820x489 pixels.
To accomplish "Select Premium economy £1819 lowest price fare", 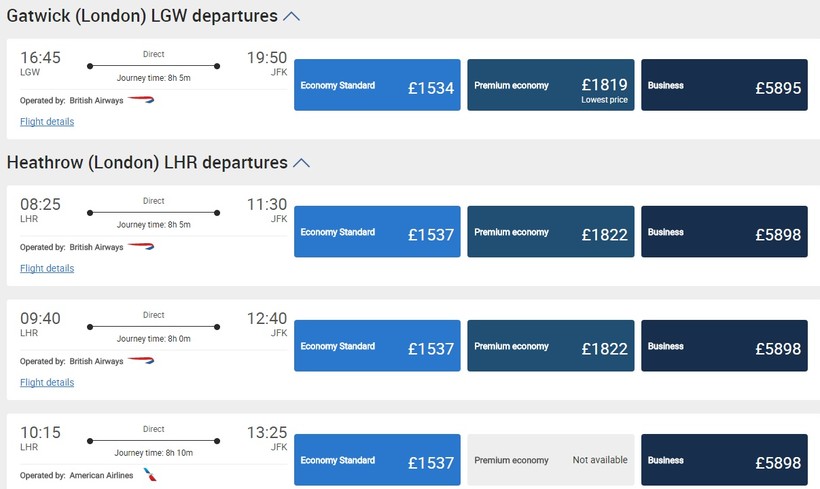I will (550, 85).
